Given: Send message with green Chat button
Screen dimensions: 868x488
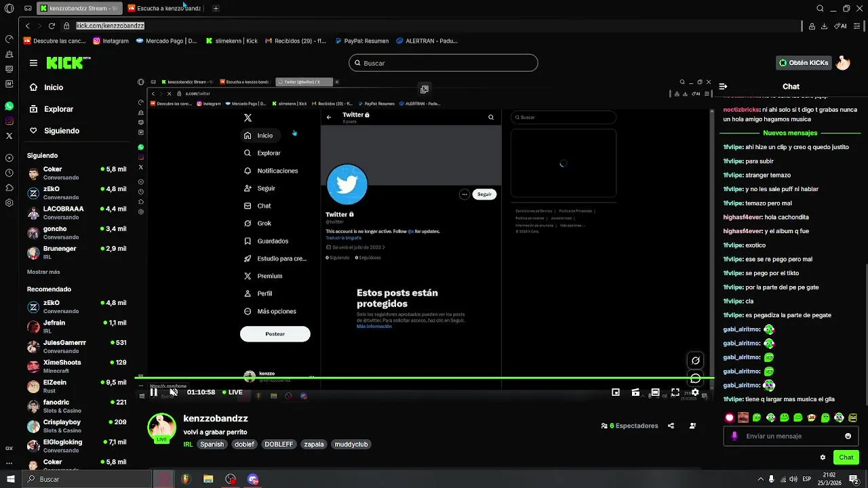Looking at the screenshot, I should 846,457.
